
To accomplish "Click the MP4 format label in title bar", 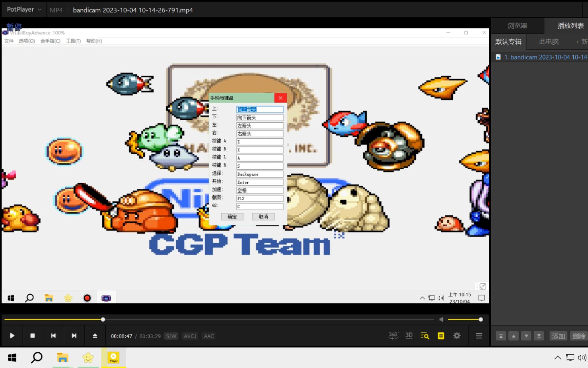I will point(56,10).
